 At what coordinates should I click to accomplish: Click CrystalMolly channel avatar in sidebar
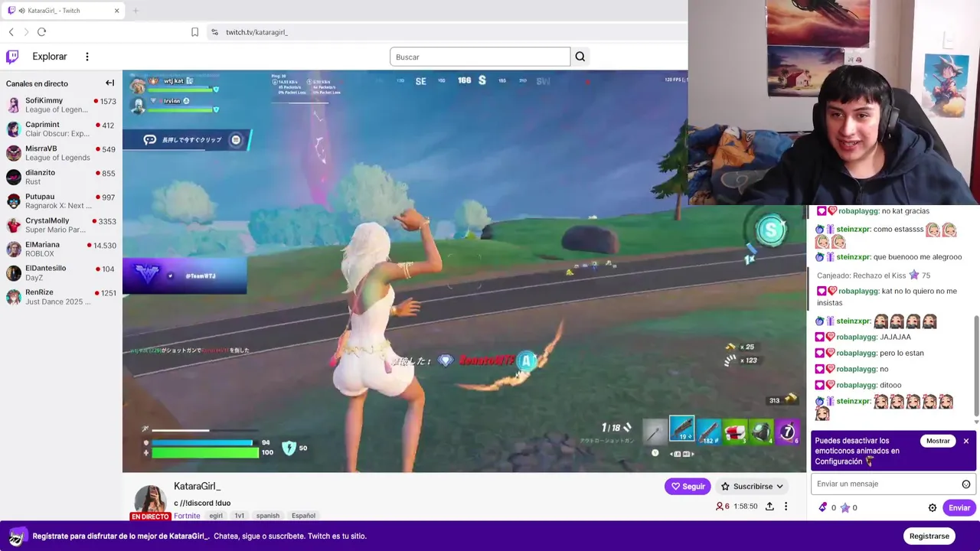14,225
